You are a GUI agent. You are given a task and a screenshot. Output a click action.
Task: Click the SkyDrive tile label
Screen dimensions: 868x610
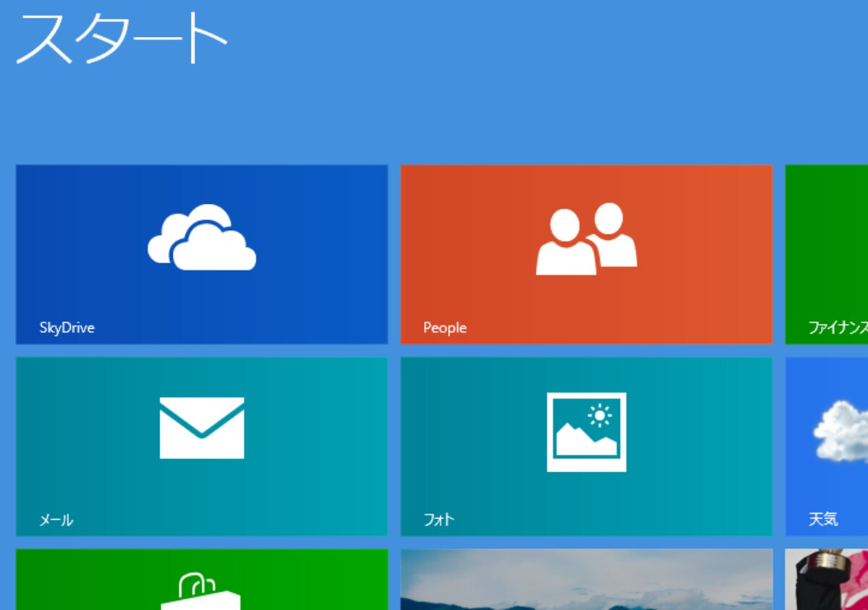point(67,328)
